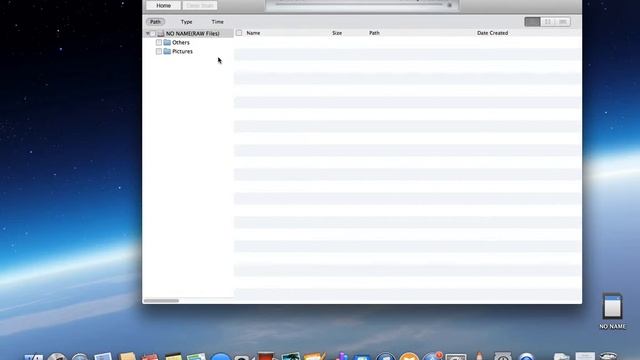This screenshot has width=640, height=360.
Task: Switch to the Path tab
Action: tap(155, 22)
